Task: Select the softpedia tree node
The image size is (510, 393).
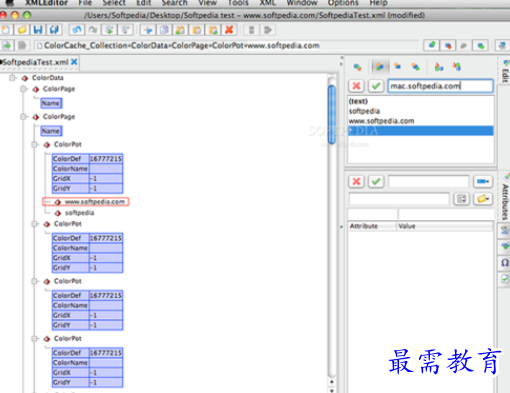Action: pyautogui.click(x=79, y=213)
